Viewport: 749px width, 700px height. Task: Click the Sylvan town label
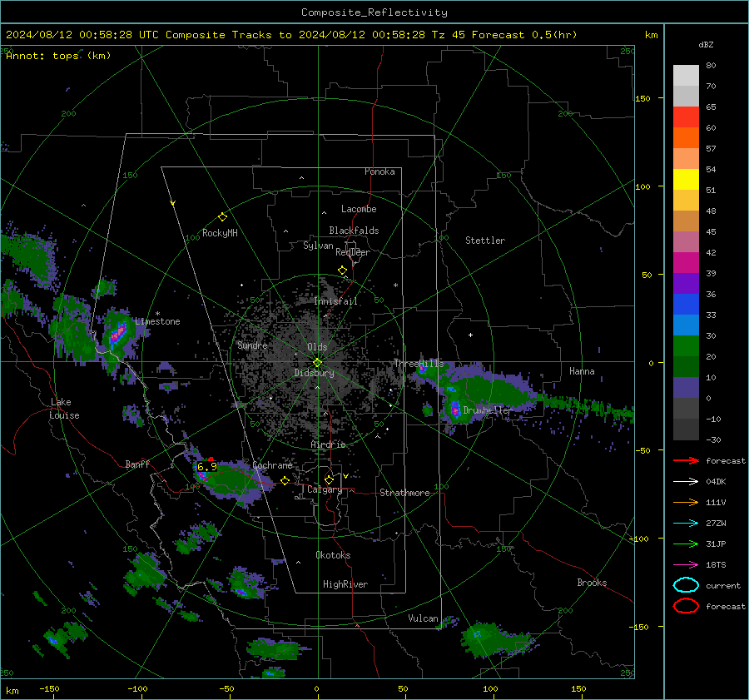pos(318,246)
